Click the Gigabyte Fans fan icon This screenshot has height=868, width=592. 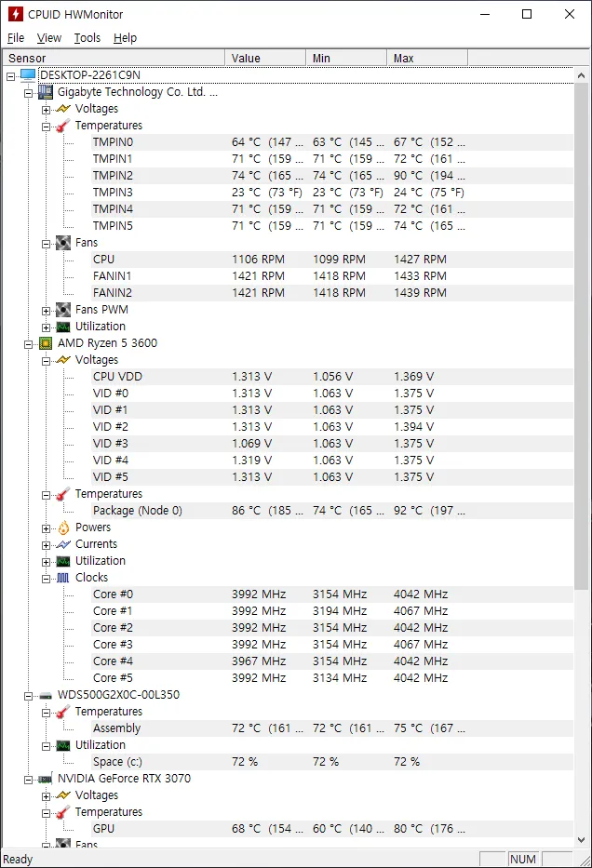coord(63,243)
